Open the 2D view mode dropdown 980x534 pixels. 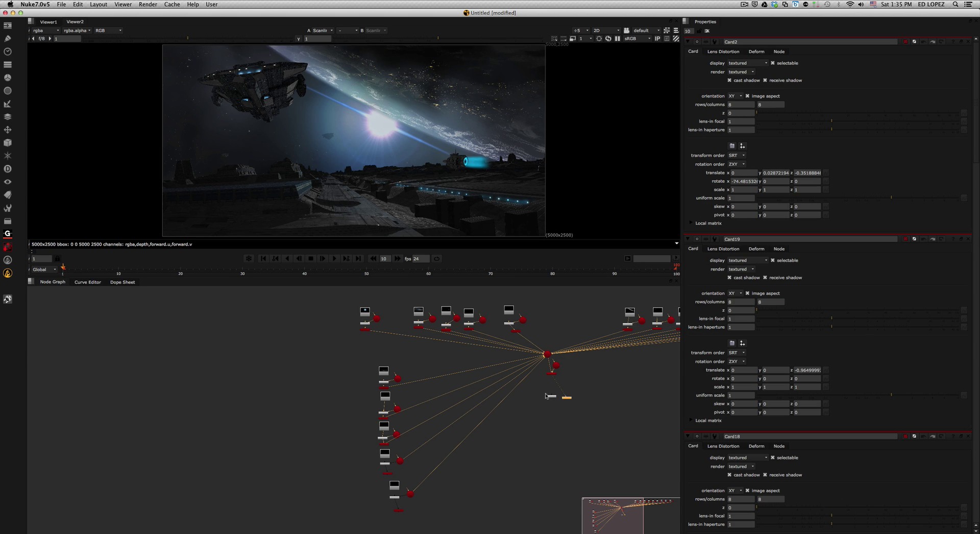pos(606,30)
